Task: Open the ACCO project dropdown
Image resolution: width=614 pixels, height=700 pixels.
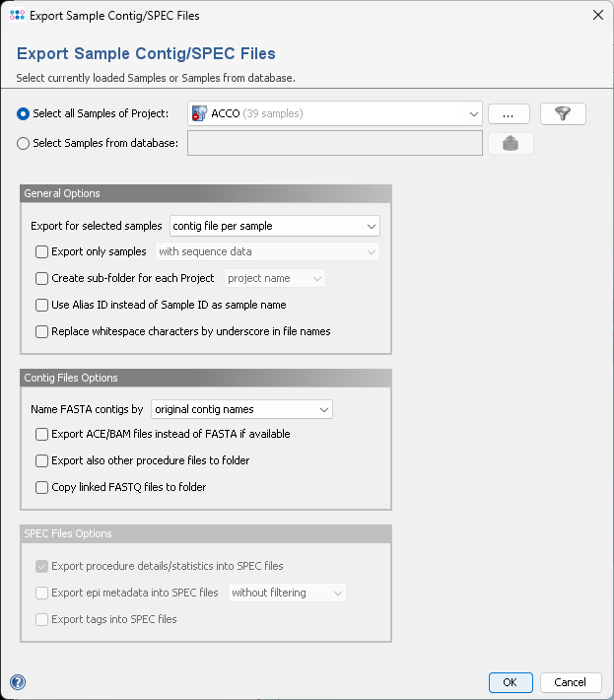Action: [473, 113]
